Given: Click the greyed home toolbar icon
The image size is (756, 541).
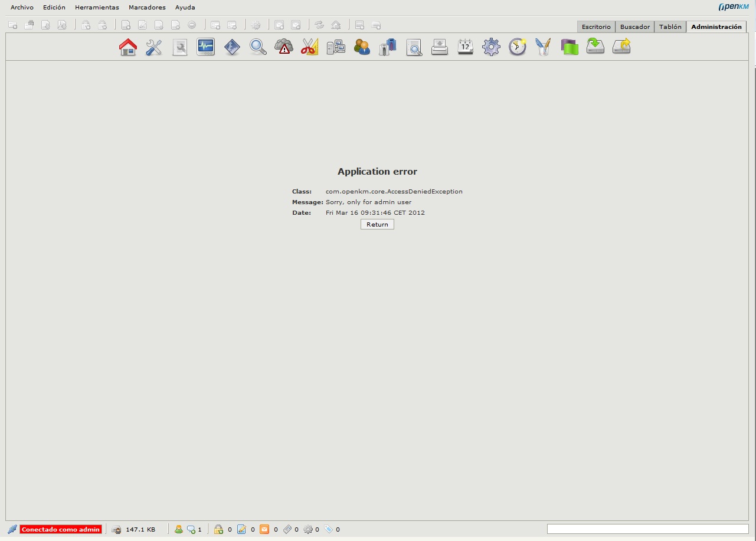Looking at the screenshot, I should [x=336, y=25].
